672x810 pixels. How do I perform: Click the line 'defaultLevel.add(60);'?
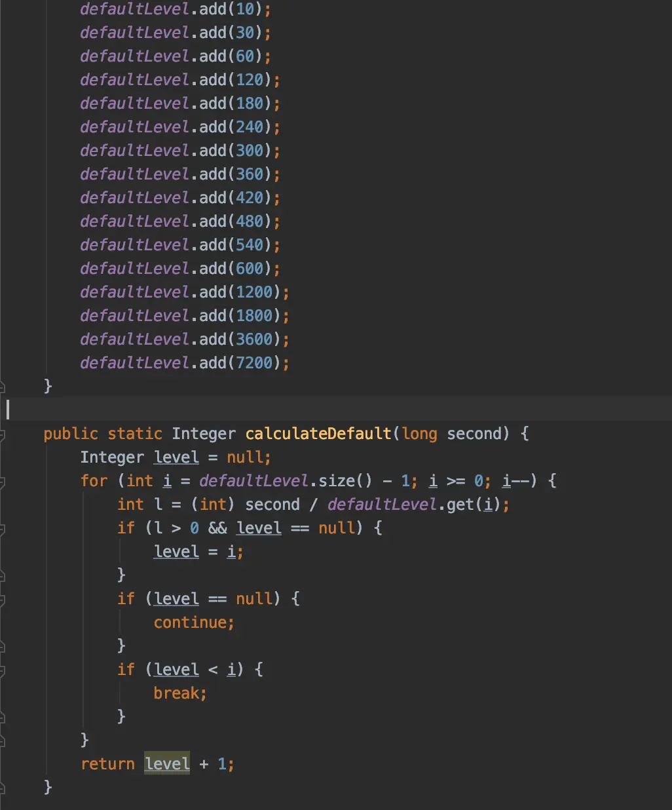coord(176,56)
